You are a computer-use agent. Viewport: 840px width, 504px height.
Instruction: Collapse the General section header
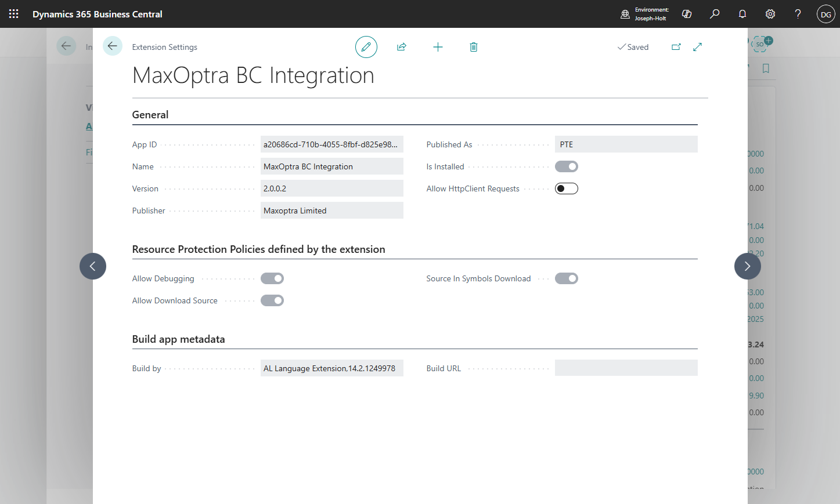coord(150,115)
